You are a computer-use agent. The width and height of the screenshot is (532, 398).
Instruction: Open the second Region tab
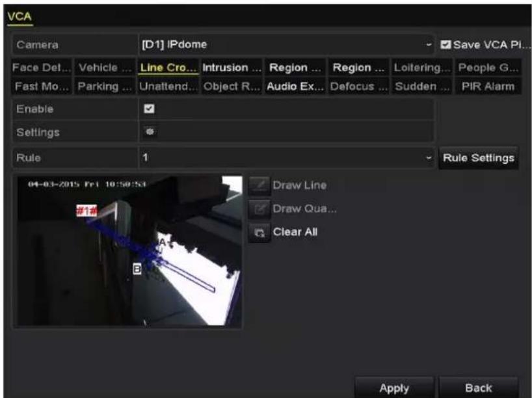pos(358,68)
